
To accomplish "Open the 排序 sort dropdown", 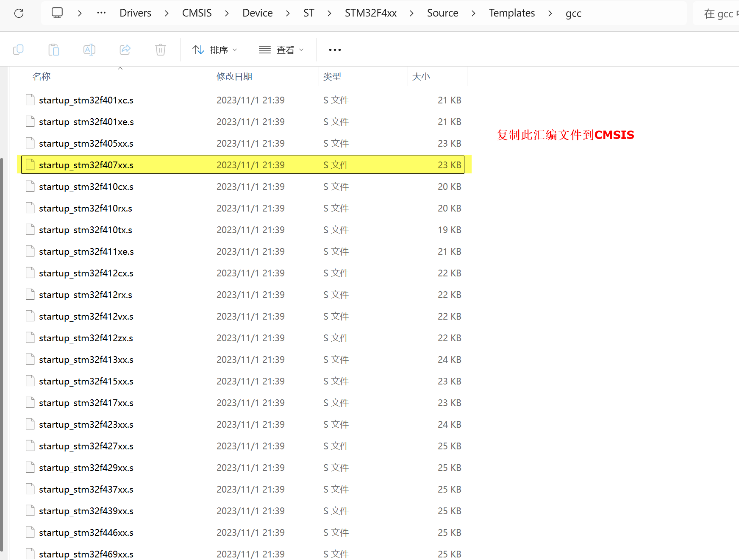I will tap(214, 50).
